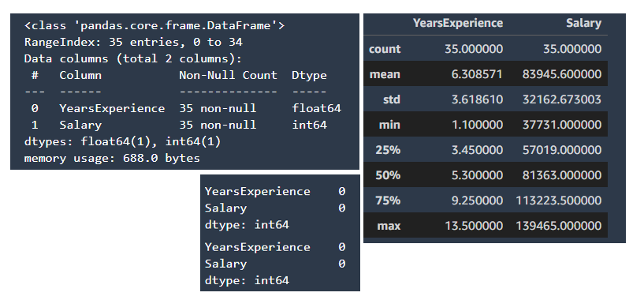Click the 75% row label
The height and width of the screenshot is (300, 644).
[x=388, y=201]
